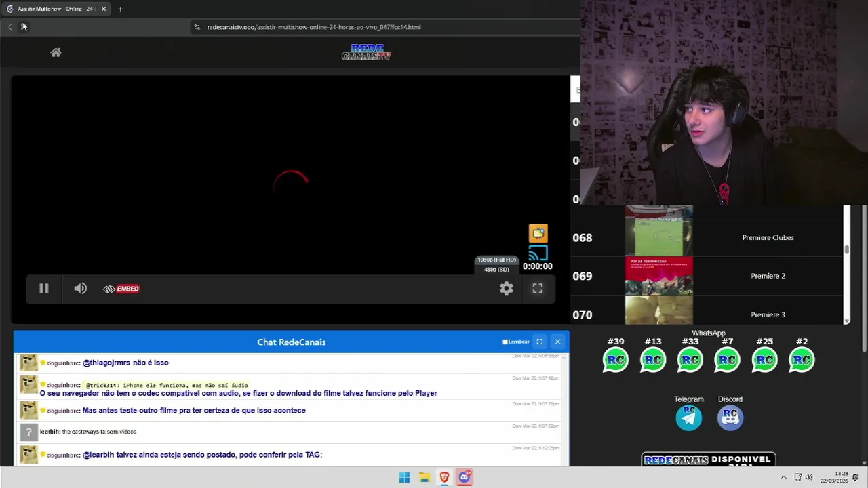Open the RedeCanais Discord server
868x488 pixels.
click(730, 418)
